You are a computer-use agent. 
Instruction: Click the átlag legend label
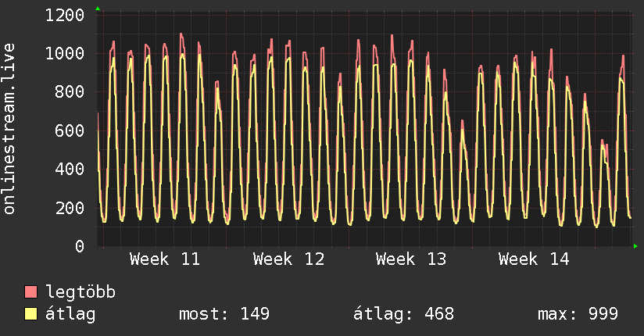pos(70,314)
